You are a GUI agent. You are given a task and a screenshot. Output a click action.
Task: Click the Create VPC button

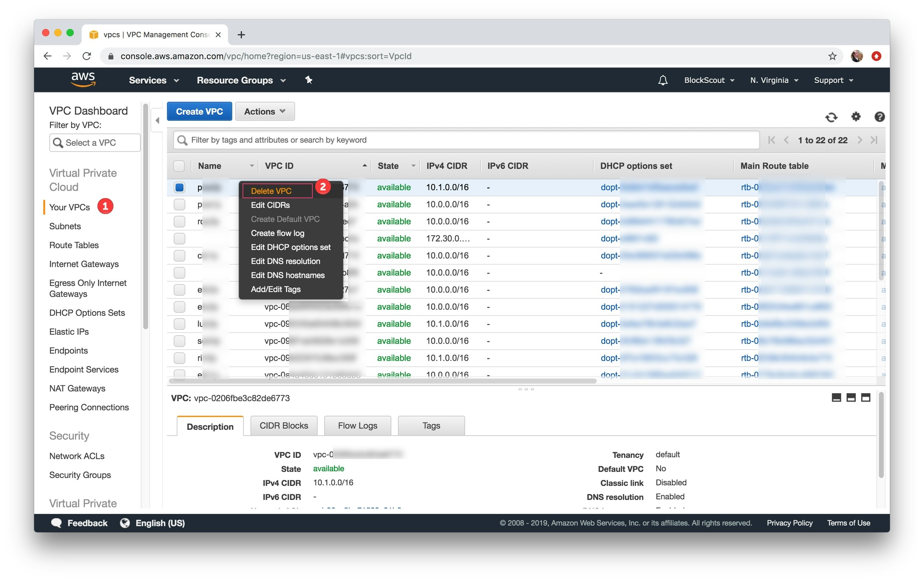[x=199, y=112]
